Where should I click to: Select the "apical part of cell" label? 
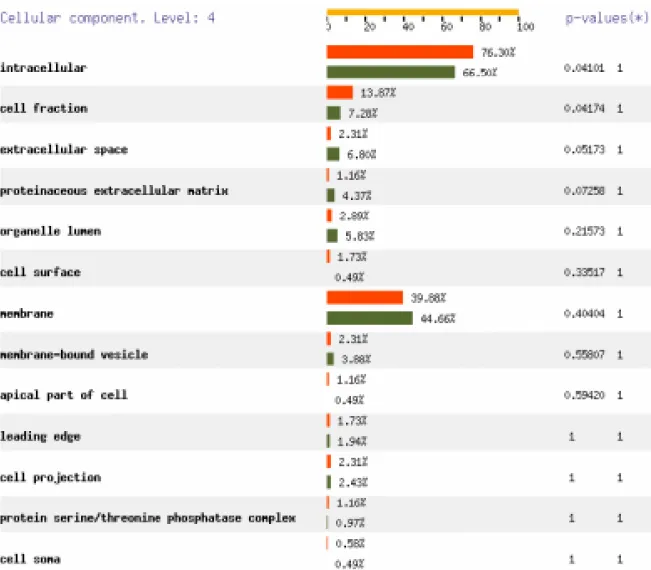pyautogui.click(x=64, y=395)
